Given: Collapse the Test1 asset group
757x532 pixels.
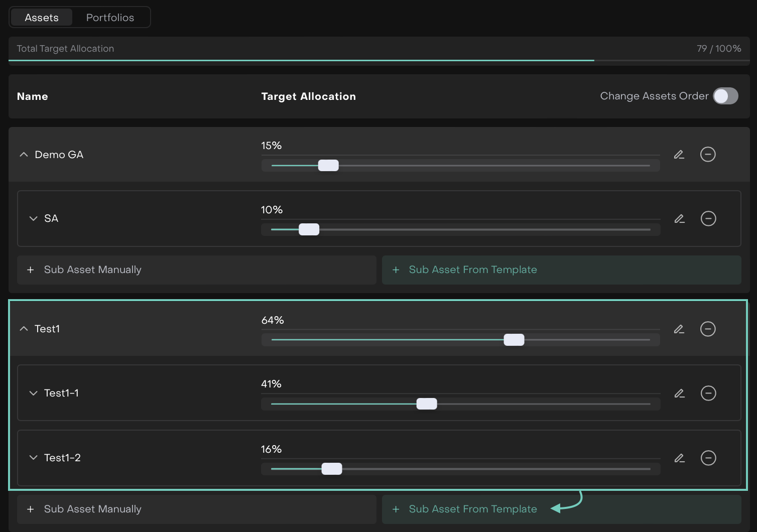Looking at the screenshot, I should pyautogui.click(x=24, y=329).
